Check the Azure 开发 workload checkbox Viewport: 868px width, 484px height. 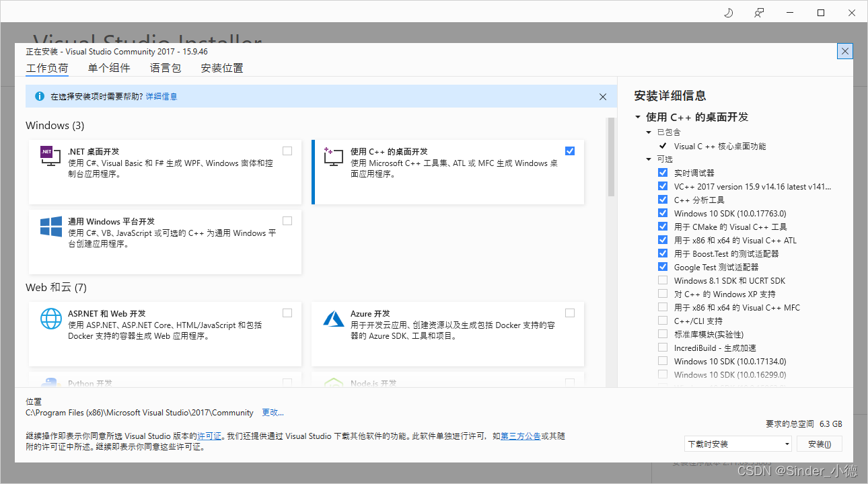coord(570,313)
